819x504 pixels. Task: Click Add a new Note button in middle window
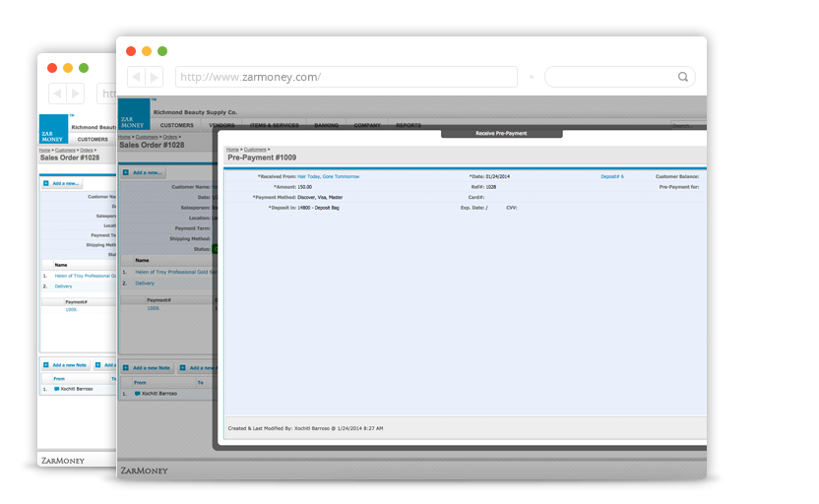pyautogui.click(x=148, y=368)
